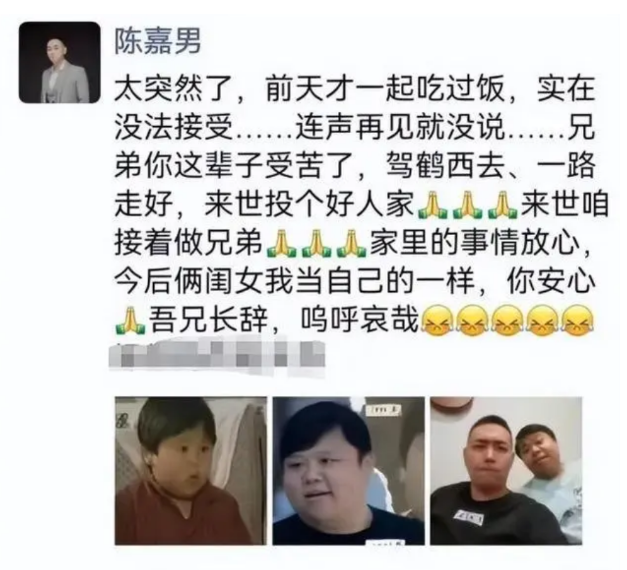Tap the praying hands emoji before 吾兄长辞
This screenshot has height=570, width=627.
click(x=130, y=320)
